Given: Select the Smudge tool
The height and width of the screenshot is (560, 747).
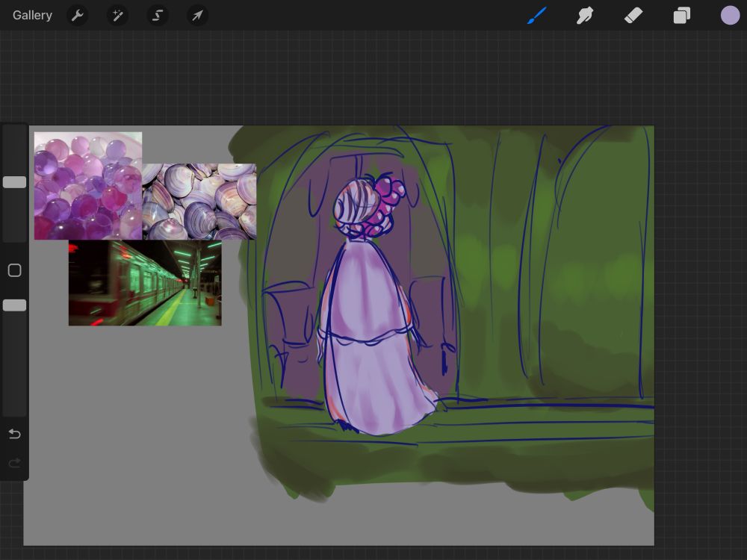Looking at the screenshot, I should (585, 15).
